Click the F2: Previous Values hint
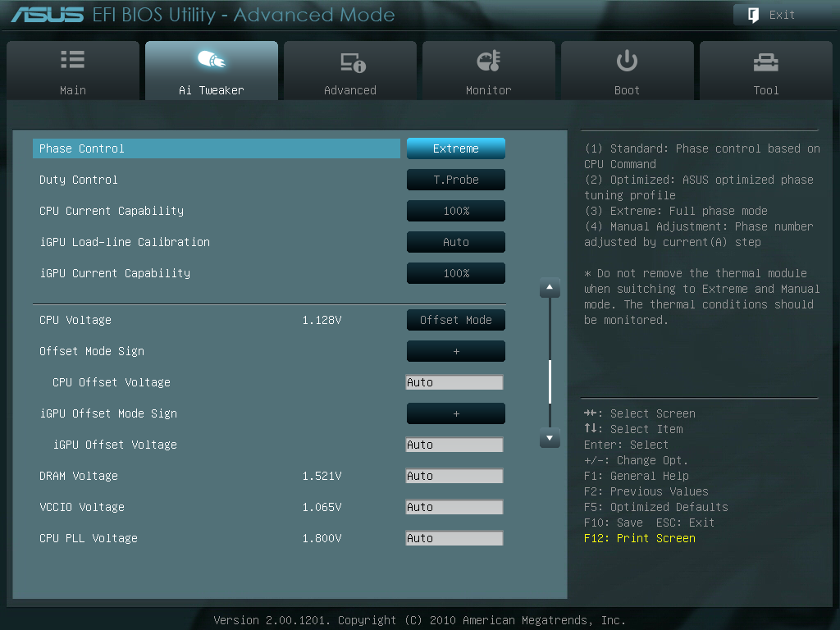 point(646,491)
